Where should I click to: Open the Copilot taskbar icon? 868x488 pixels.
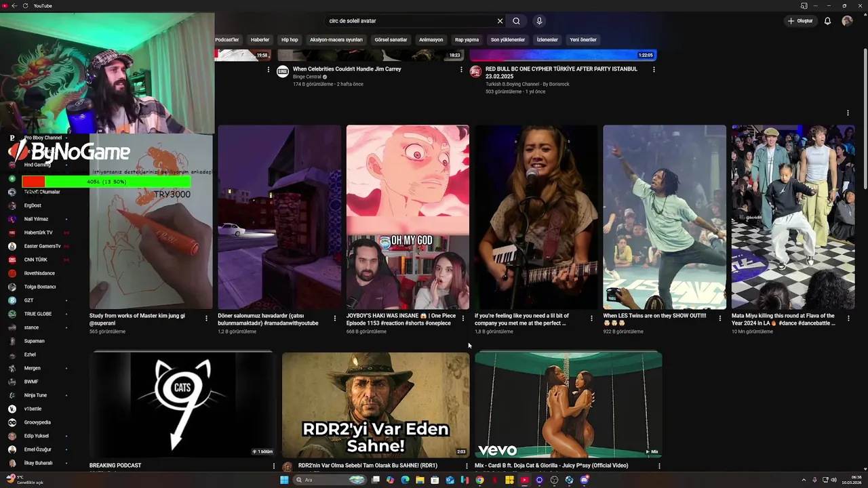point(390,480)
